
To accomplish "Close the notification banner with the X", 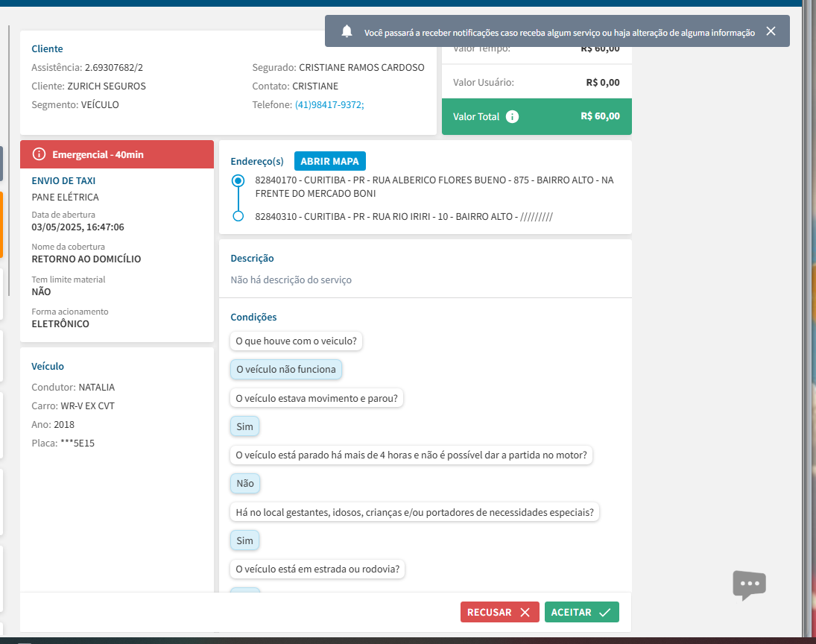I will 771,31.
